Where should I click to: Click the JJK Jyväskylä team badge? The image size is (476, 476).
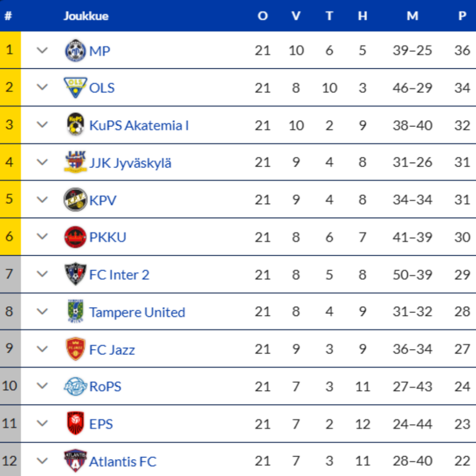tap(75, 162)
